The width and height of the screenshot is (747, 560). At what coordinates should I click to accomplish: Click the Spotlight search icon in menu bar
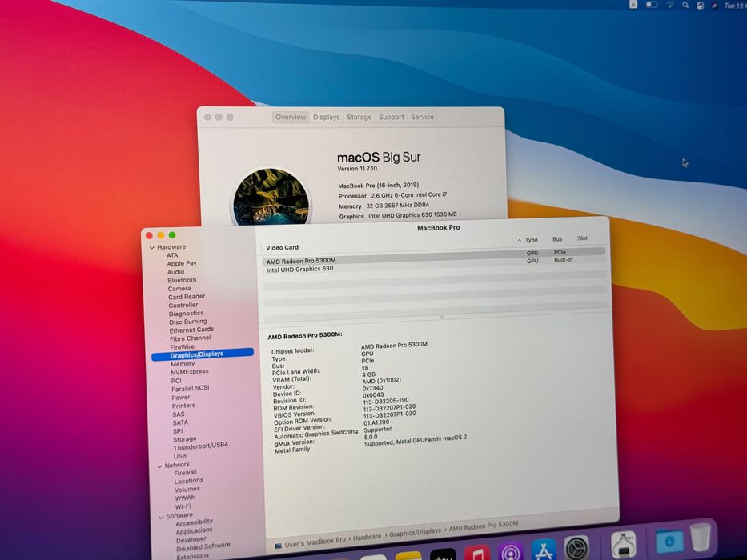pyautogui.click(x=685, y=6)
